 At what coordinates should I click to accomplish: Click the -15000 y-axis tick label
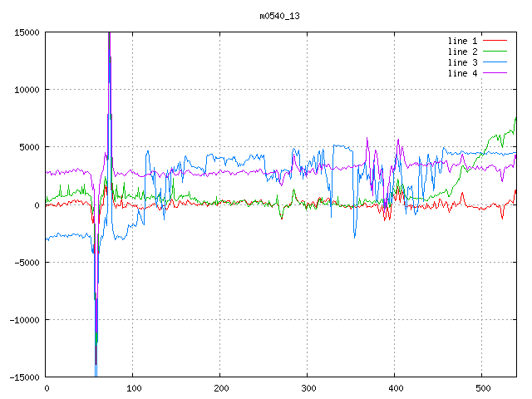click(23, 377)
